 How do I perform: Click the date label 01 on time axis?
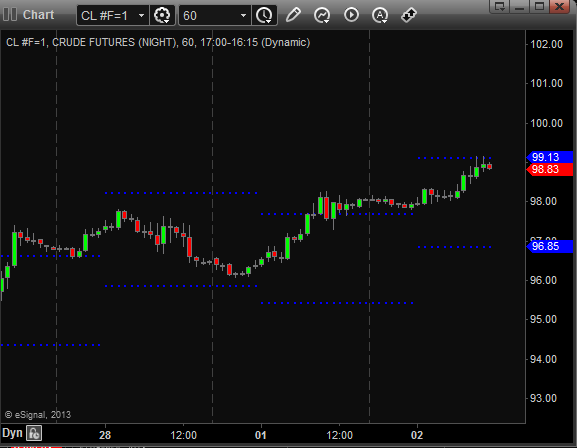pos(261,435)
